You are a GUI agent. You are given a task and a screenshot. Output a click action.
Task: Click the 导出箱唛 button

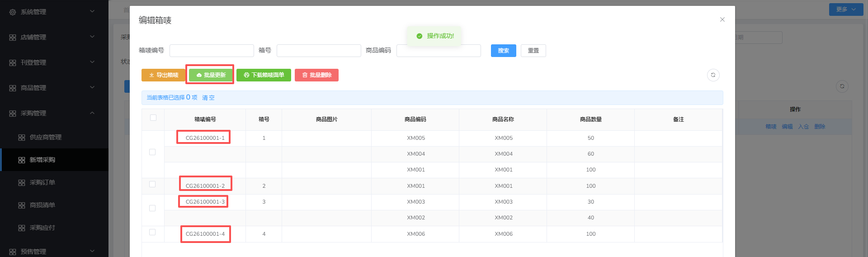click(164, 75)
